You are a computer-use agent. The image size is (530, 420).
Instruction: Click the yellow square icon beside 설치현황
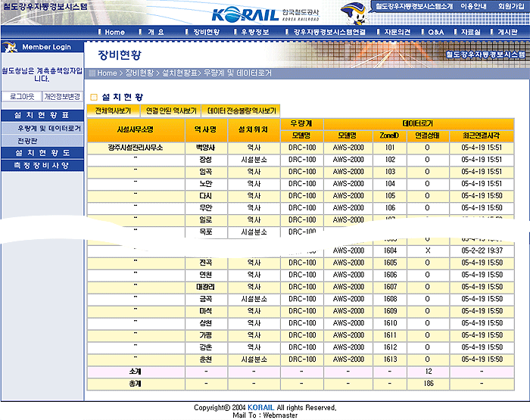coord(94,97)
